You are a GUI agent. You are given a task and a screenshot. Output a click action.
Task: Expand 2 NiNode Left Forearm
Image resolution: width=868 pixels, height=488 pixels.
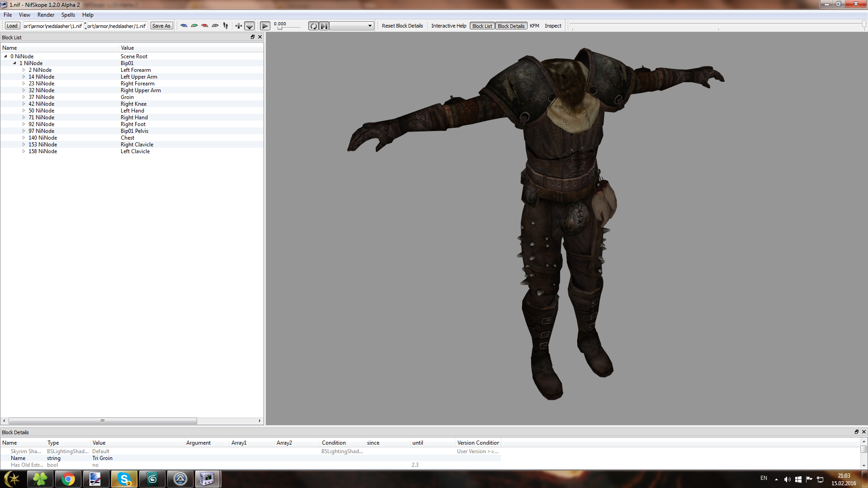pyautogui.click(x=24, y=70)
